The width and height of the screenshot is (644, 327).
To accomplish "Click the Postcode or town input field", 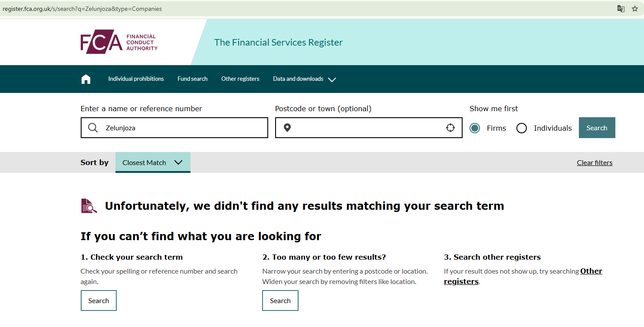I will coord(368,128).
